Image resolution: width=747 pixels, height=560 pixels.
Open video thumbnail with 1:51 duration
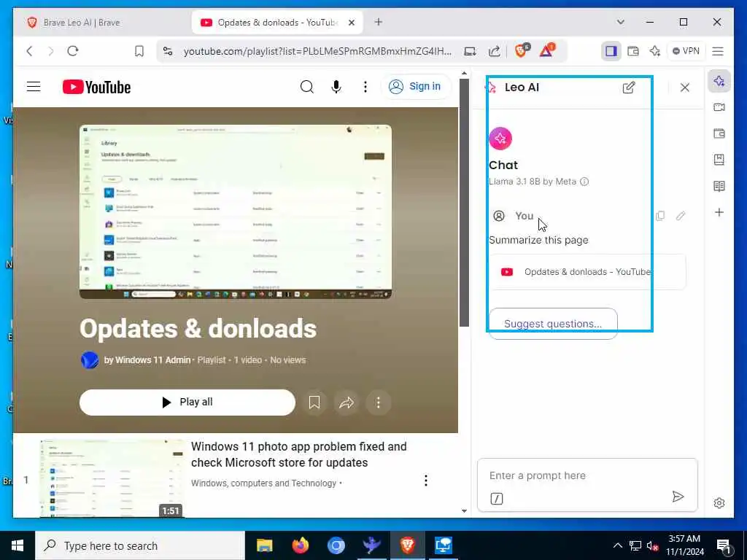tap(112, 478)
